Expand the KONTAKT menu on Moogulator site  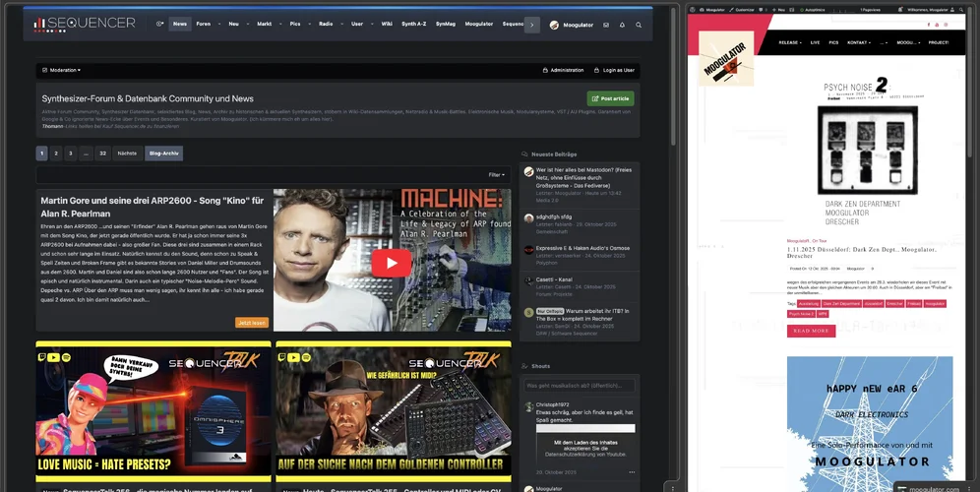(x=859, y=42)
